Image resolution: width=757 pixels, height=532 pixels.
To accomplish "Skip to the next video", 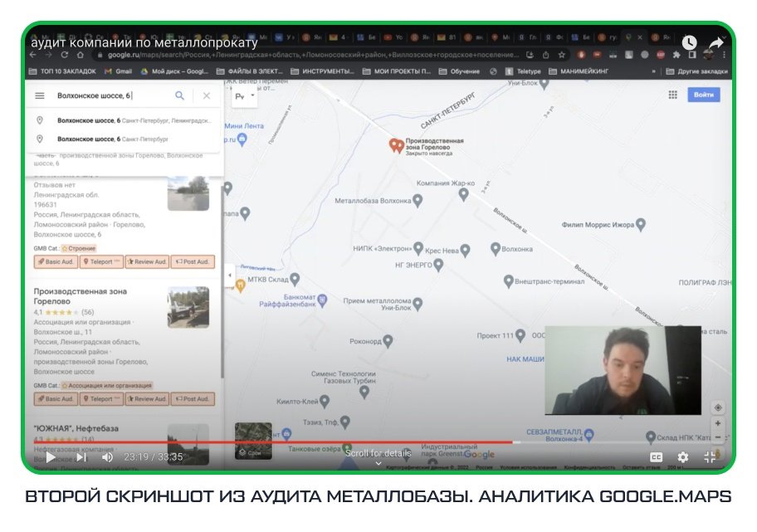I will (x=81, y=456).
